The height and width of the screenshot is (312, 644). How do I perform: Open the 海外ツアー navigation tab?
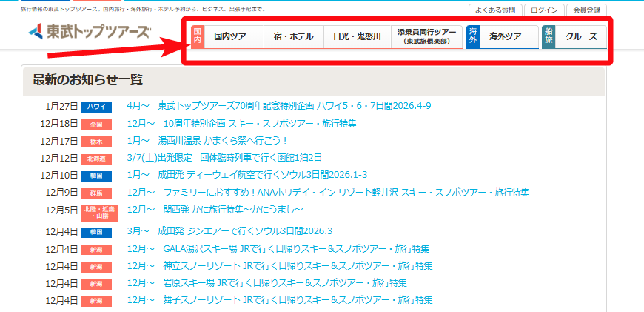[x=509, y=36]
